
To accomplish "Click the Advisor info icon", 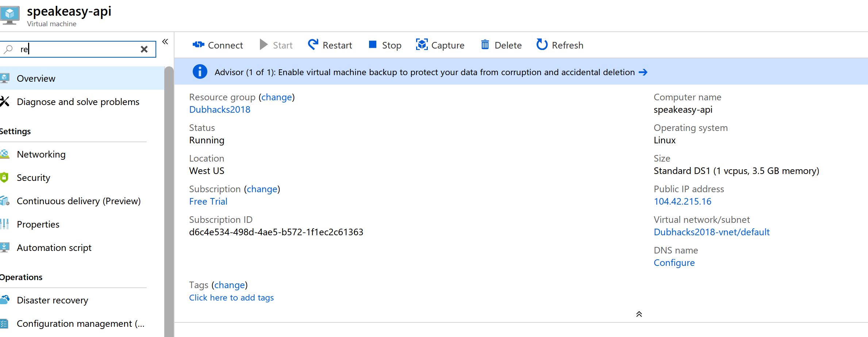I will (x=200, y=71).
